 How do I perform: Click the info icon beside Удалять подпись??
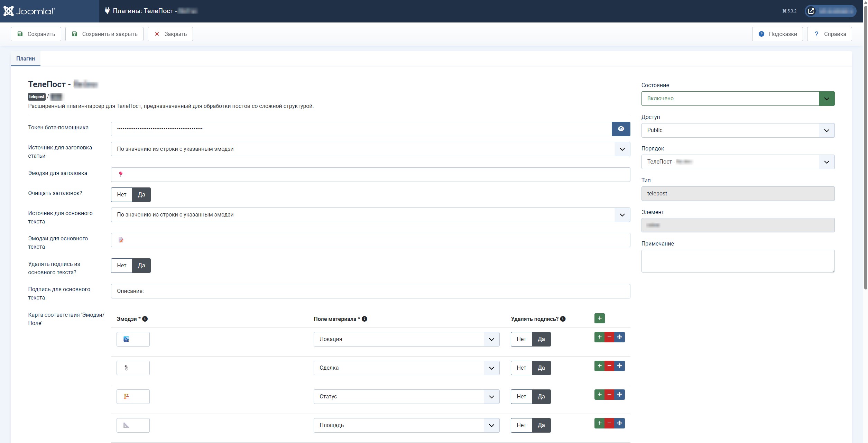coord(563,319)
